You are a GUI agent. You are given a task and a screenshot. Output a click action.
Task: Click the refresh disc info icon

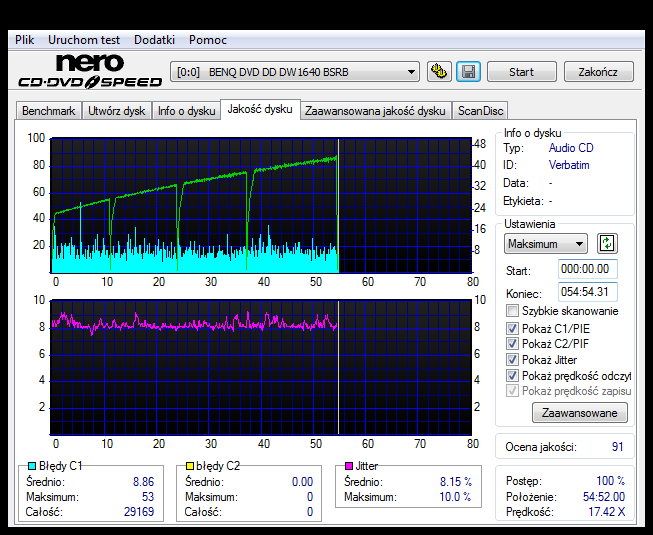click(607, 243)
